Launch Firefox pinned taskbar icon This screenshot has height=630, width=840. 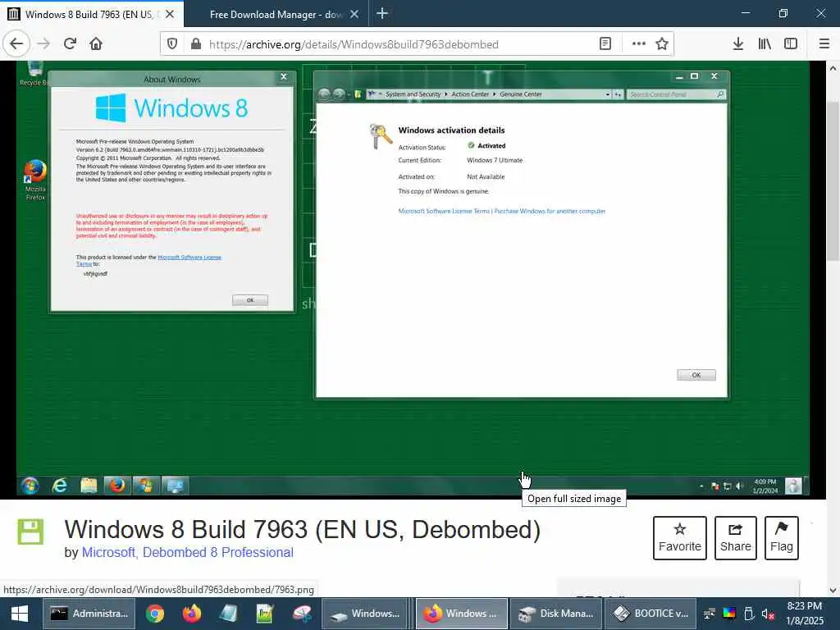[191, 614]
